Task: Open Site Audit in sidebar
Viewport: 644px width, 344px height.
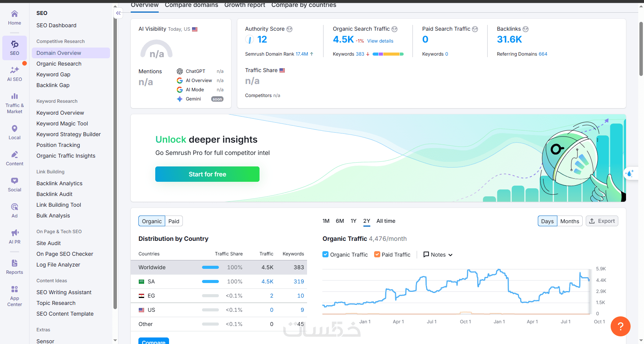Action: (49, 243)
